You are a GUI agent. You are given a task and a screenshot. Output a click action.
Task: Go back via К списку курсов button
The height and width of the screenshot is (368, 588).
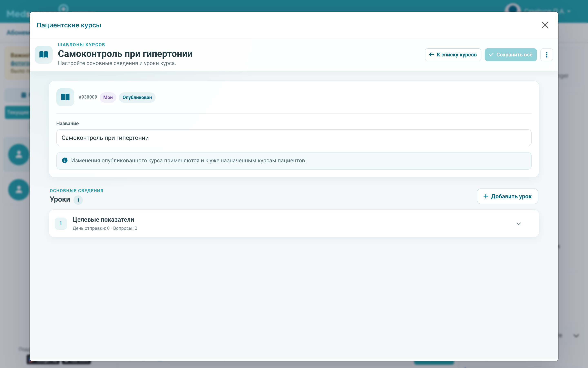[x=453, y=55]
